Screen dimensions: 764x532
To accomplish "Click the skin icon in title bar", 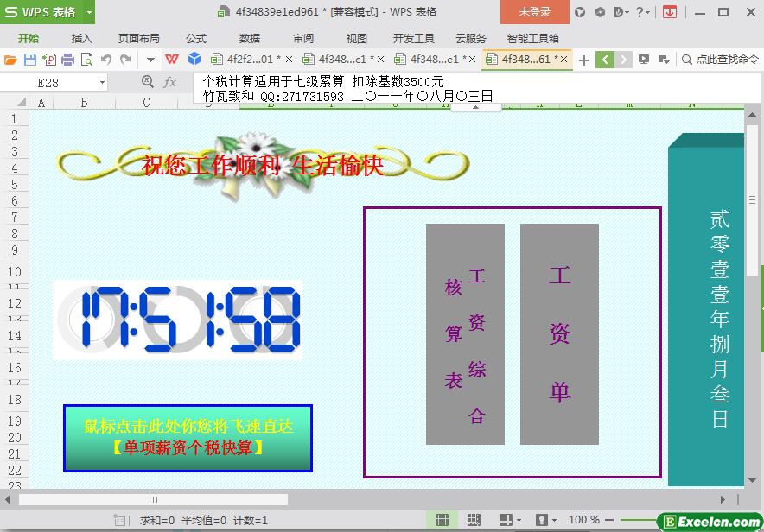I will (580, 12).
